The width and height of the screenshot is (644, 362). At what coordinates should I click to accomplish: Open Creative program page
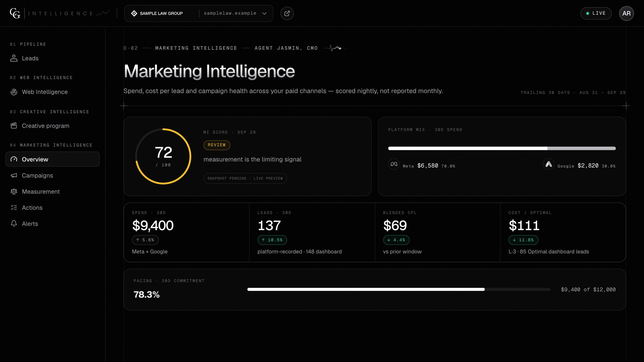(52, 126)
